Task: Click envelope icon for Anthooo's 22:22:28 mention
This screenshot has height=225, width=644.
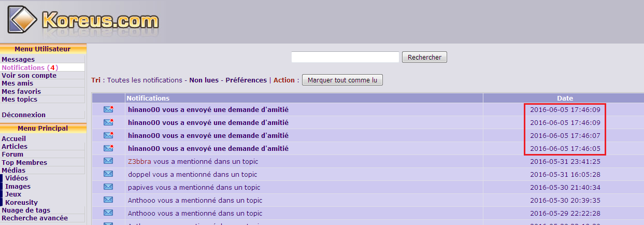Action: (x=108, y=213)
